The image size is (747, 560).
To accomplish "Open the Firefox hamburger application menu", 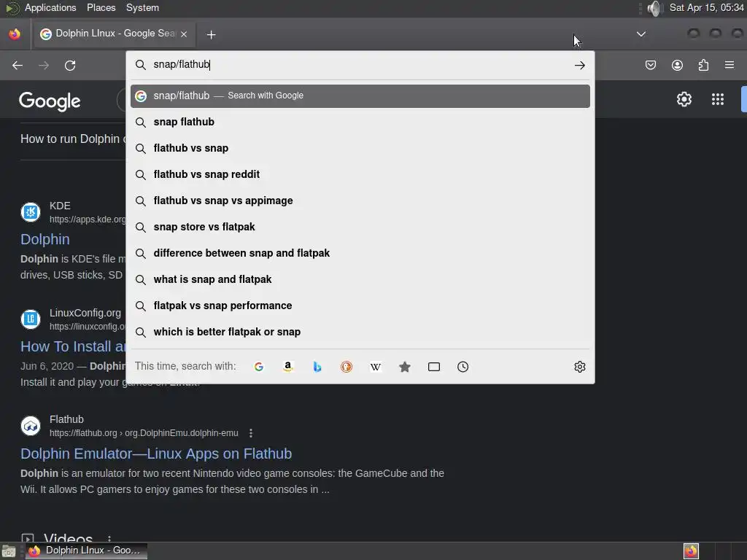I will [729, 65].
